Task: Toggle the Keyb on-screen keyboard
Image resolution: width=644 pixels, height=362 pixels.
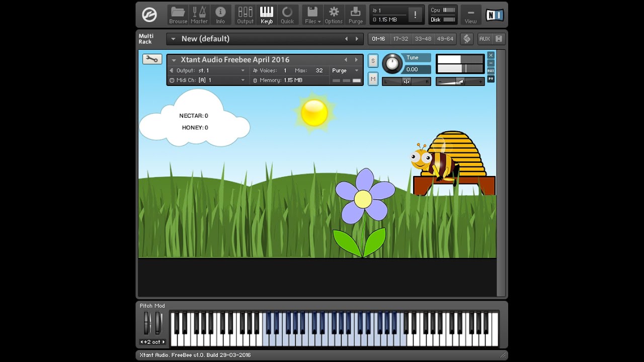Action: point(267,15)
